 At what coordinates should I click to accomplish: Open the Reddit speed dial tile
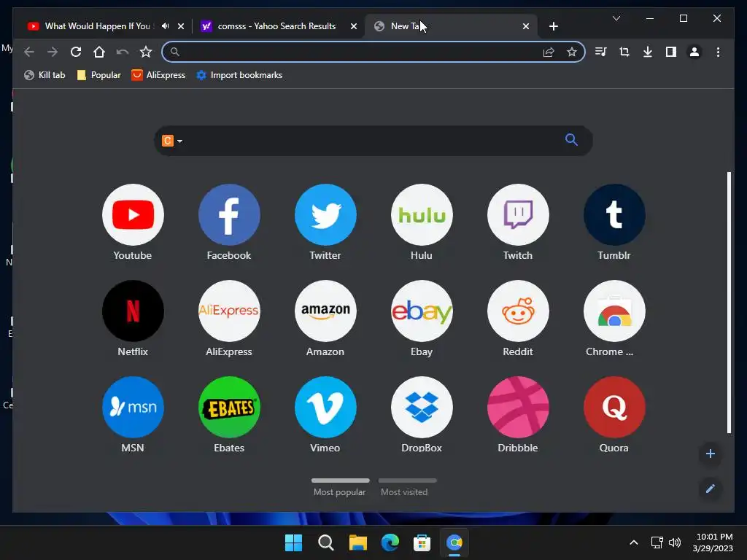tap(518, 311)
